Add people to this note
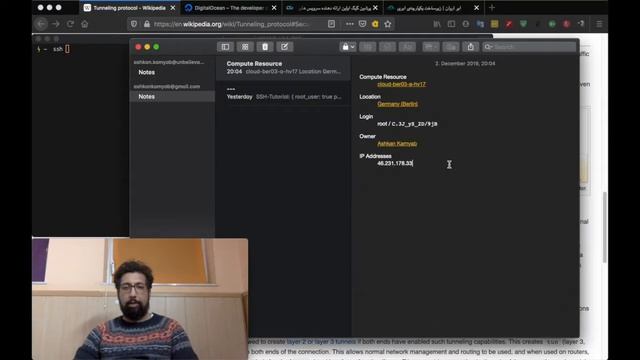Screen dimensions: 640x360 pos(451,47)
